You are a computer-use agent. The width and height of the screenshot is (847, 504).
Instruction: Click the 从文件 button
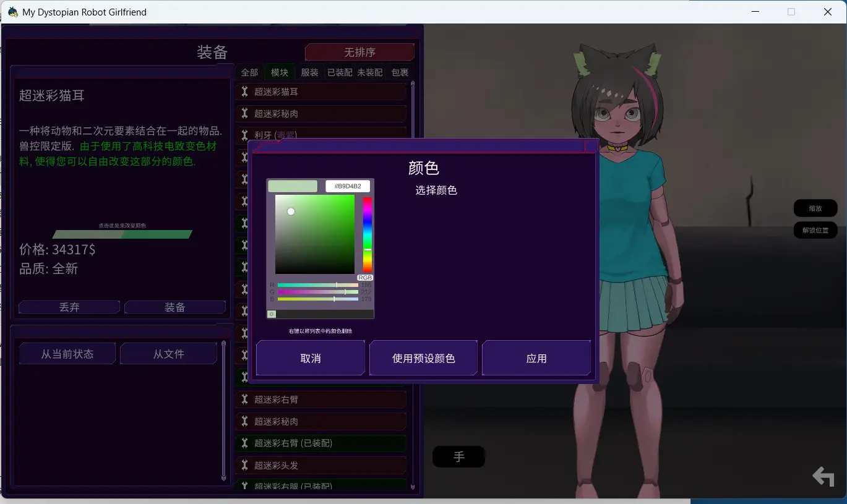169,354
